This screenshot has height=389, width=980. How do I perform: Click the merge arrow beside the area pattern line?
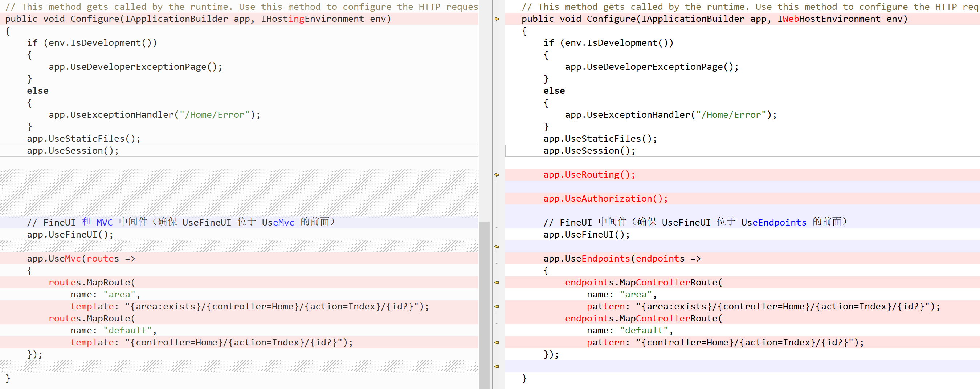tap(497, 307)
